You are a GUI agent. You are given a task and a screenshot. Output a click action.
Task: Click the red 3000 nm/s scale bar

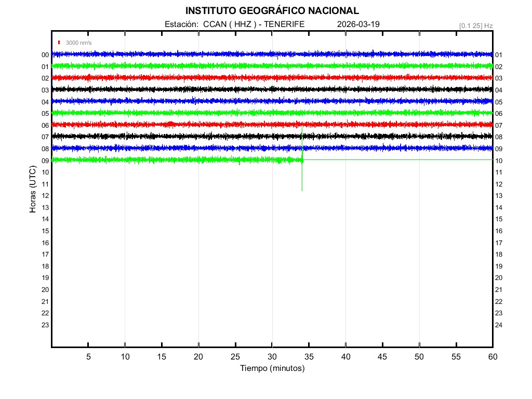(x=60, y=43)
